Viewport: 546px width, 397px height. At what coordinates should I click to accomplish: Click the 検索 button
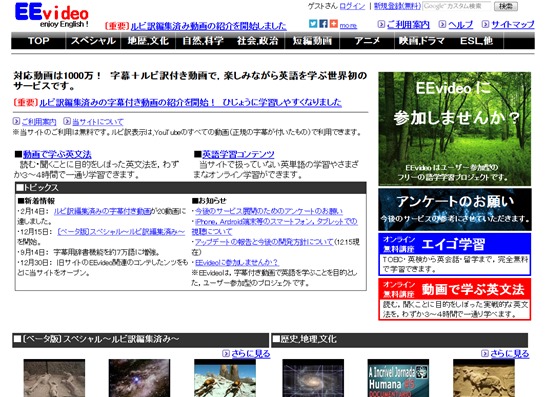(506, 6)
